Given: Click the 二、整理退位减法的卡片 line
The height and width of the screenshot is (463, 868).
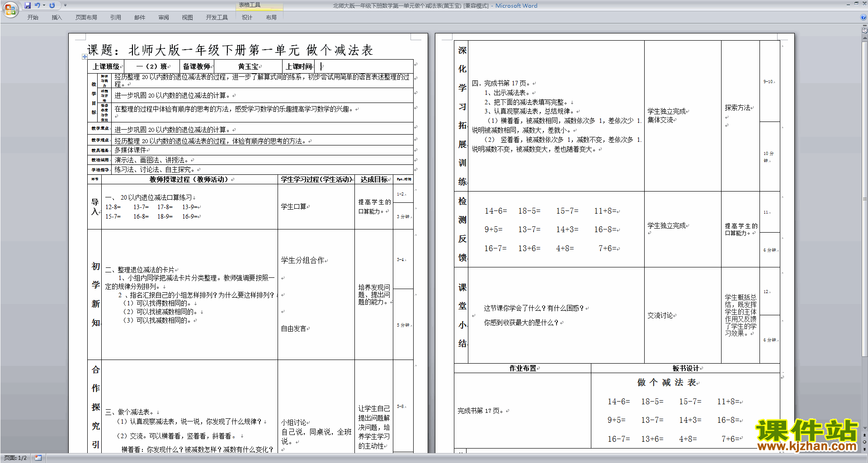Looking at the screenshot, I should [x=140, y=270].
